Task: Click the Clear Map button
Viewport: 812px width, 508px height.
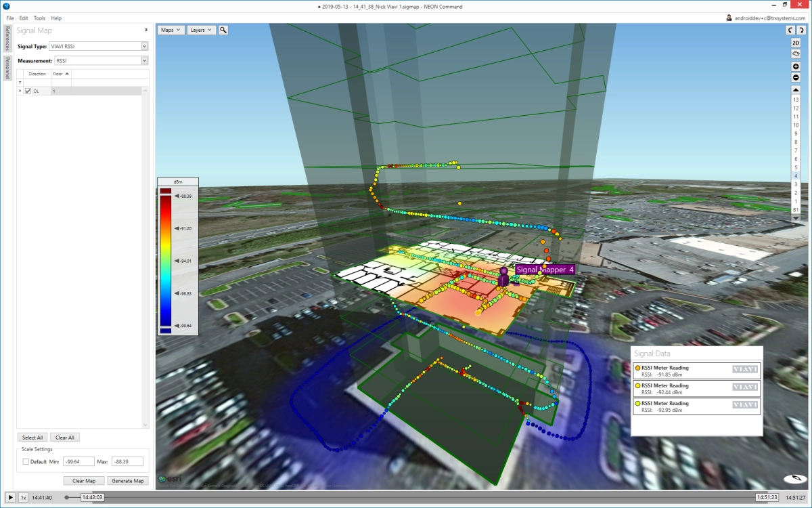Action: coord(84,481)
